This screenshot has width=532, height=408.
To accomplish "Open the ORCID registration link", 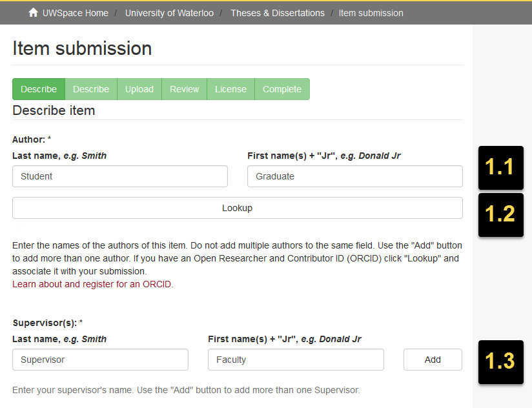I will [x=93, y=284].
